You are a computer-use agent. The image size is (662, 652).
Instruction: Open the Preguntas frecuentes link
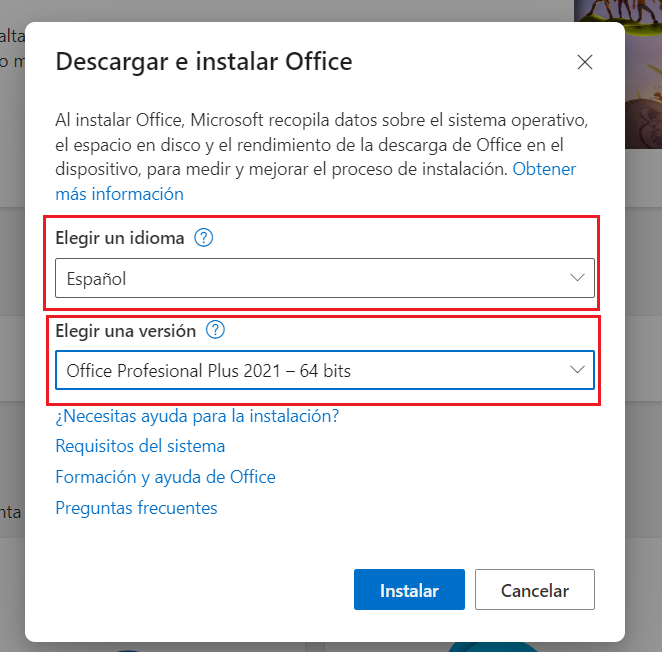click(136, 508)
